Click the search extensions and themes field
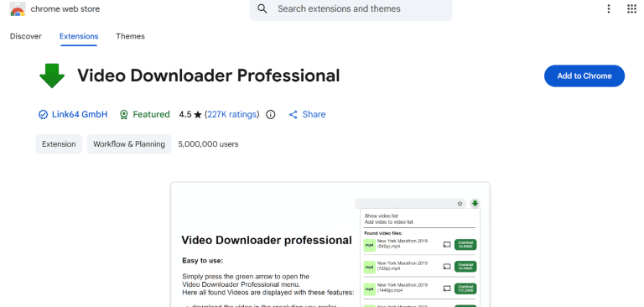This screenshot has width=644, height=307. coord(351,9)
